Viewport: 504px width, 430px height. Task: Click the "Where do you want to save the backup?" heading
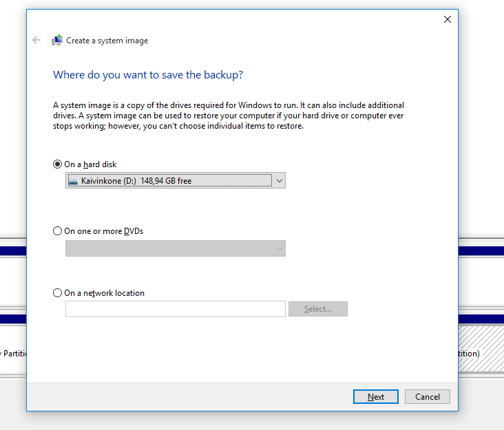click(x=148, y=75)
